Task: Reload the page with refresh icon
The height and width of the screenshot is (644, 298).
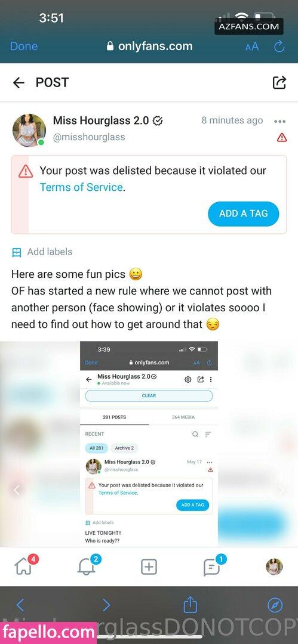Action: (x=279, y=47)
